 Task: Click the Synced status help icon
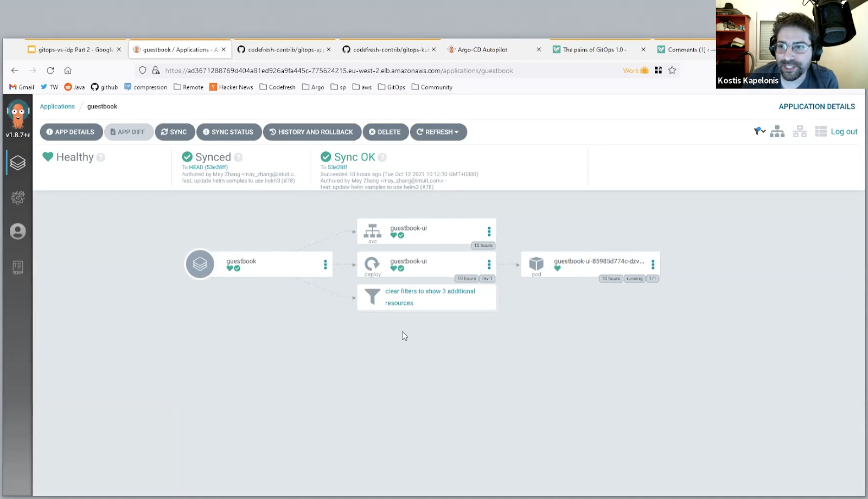pos(238,157)
